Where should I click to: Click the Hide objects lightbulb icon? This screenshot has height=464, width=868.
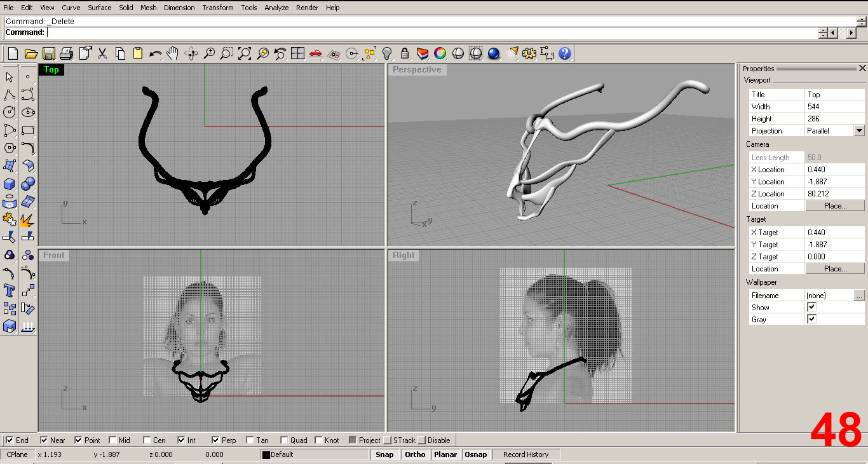click(387, 54)
